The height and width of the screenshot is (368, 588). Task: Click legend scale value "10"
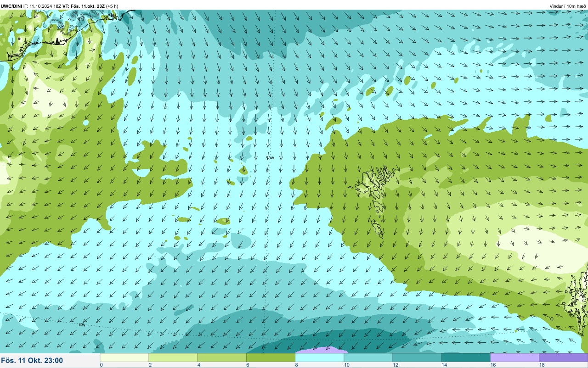[x=346, y=365]
